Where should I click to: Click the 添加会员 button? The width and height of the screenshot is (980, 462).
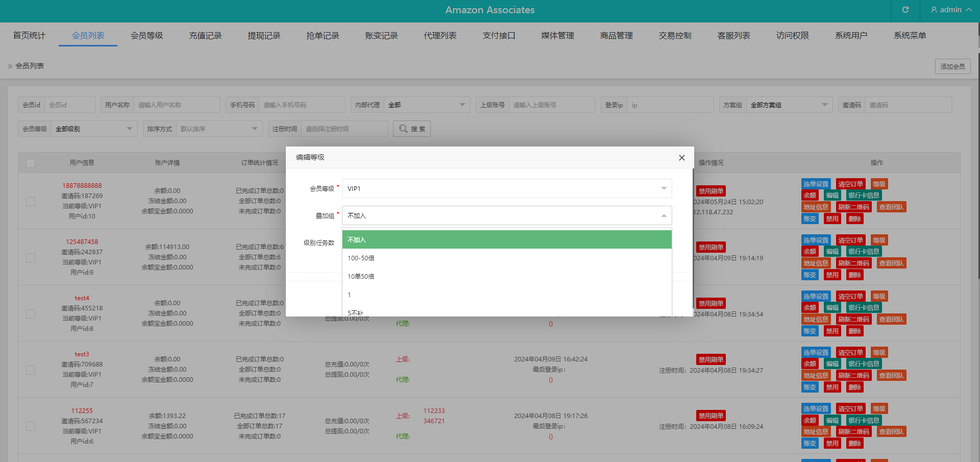click(952, 66)
